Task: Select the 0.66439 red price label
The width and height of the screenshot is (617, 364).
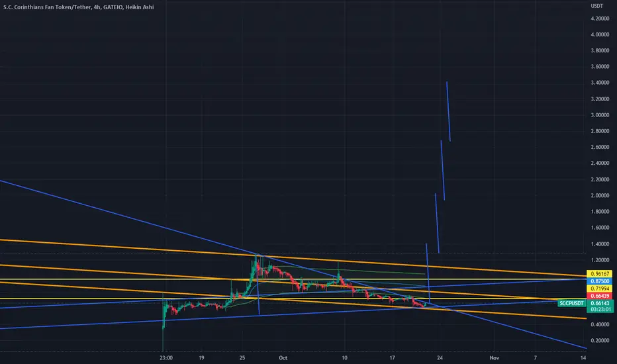Action: pyautogui.click(x=600, y=296)
